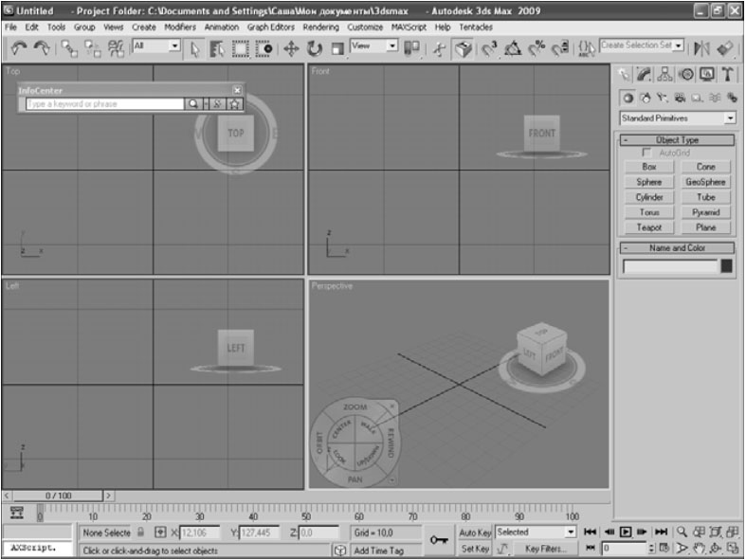Choose Rectangular Selection Region tool
This screenshot has width=746, height=560.
tap(240, 48)
